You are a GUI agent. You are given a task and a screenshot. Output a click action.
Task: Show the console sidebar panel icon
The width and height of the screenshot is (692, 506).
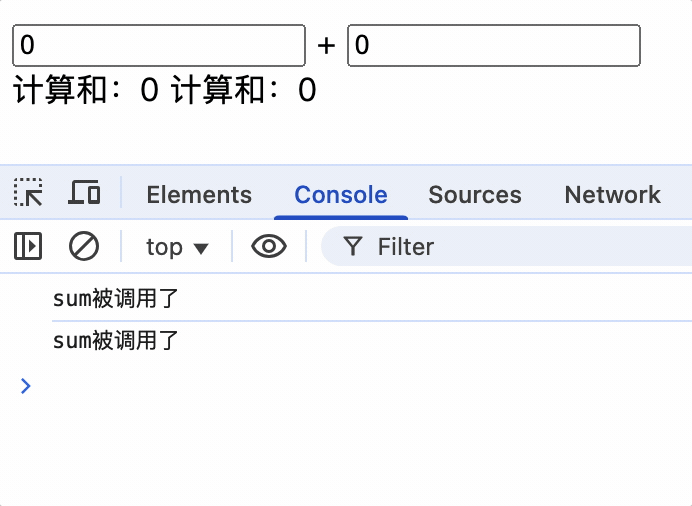[x=28, y=245]
